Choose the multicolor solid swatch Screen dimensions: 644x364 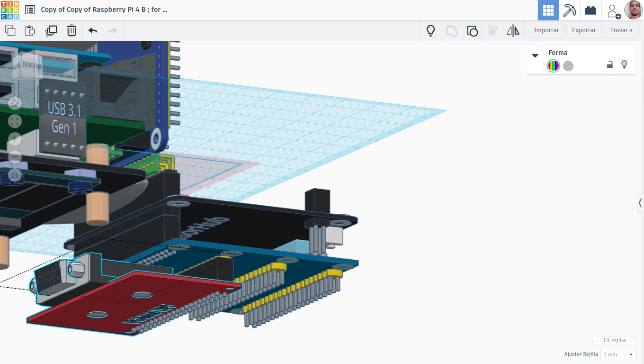point(554,66)
